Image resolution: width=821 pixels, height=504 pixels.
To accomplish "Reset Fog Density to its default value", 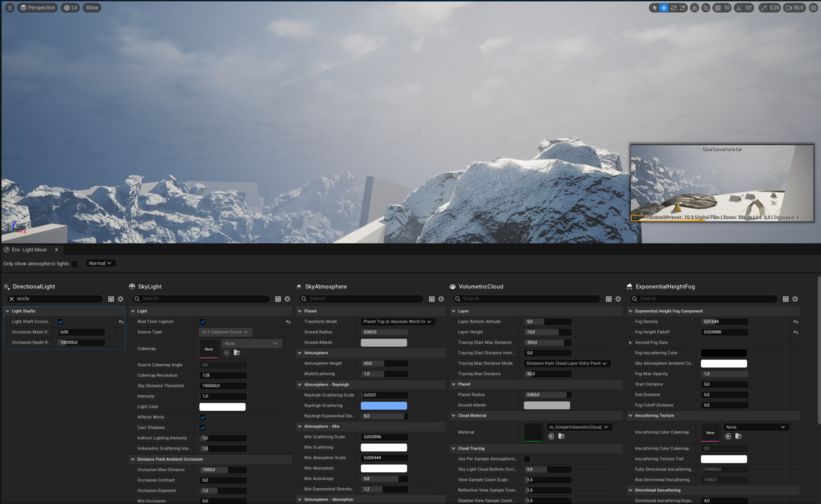I will [x=796, y=321].
